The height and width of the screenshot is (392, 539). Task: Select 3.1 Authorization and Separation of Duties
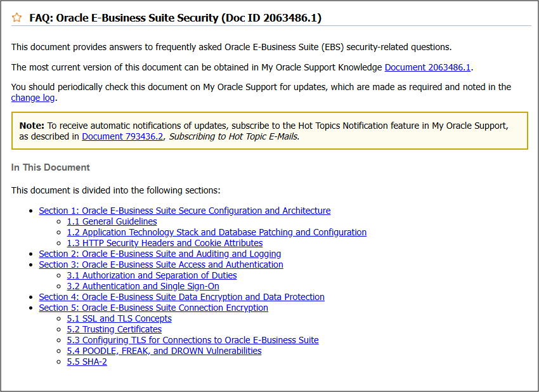click(x=152, y=275)
